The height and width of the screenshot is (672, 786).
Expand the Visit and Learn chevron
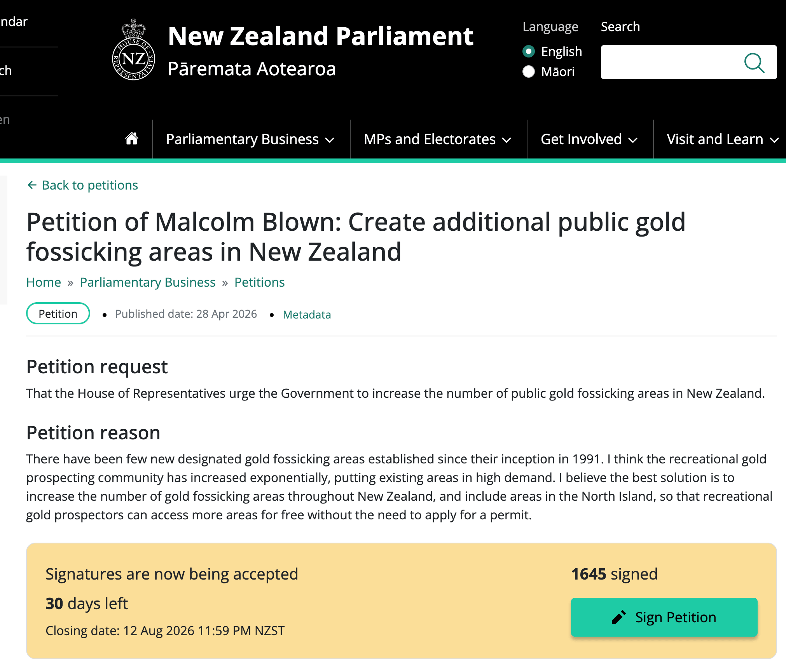click(x=774, y=140)
